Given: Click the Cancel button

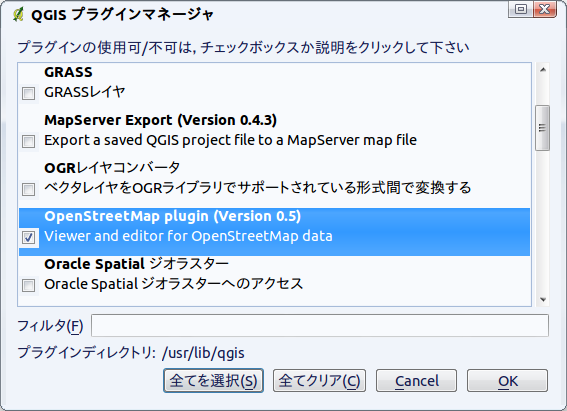Looking at the screenshot, I should click(x=416, y=381).
